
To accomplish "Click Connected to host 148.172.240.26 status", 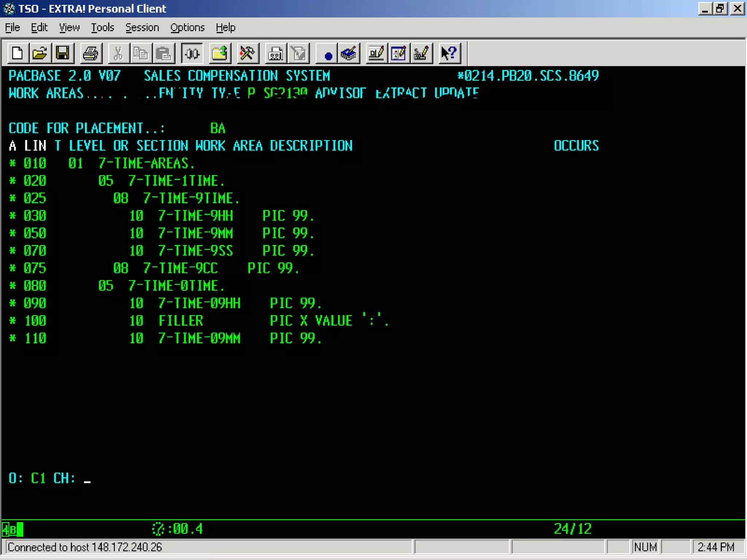I will (x=85, y=547).
